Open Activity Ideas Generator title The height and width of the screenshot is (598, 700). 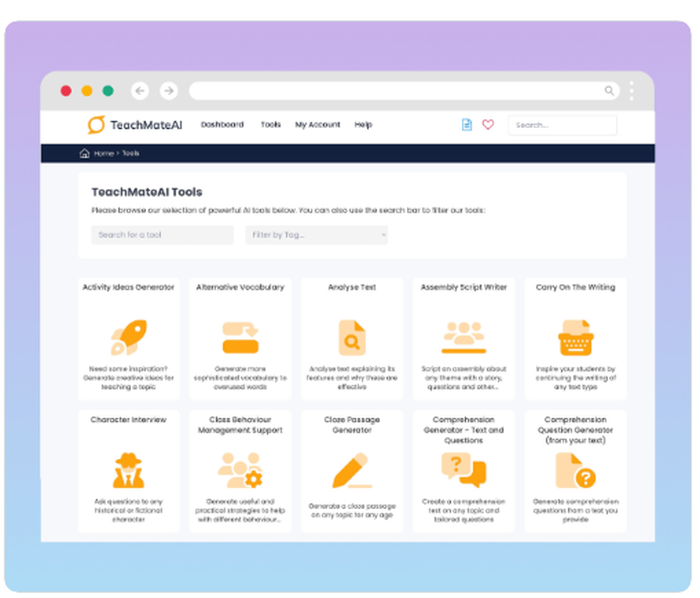129,287
